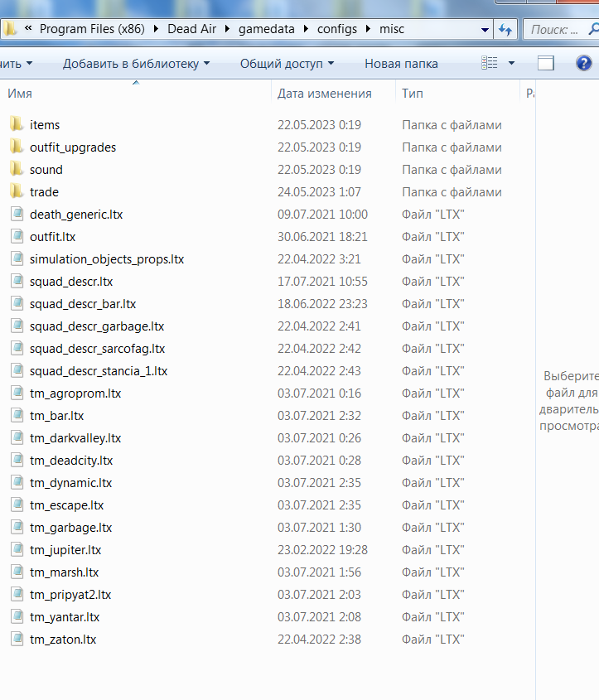The height and width of the screenshot is (700, 599).
Task: Select the death_generic.ltx file name
Action: click(76, 215)
